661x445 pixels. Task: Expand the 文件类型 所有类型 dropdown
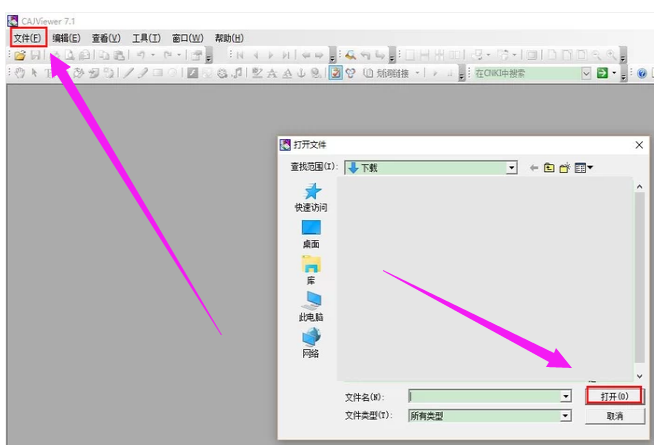[x=565, y=416]
